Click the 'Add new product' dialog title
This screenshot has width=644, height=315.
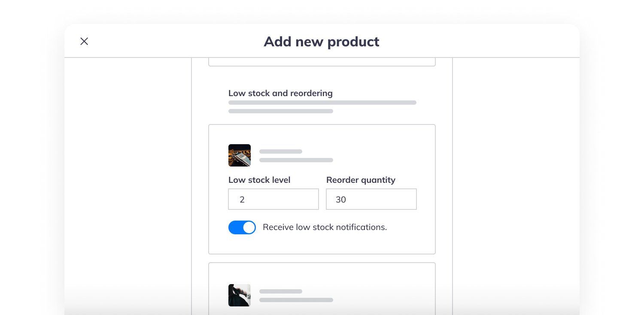(x=322, y=42)
